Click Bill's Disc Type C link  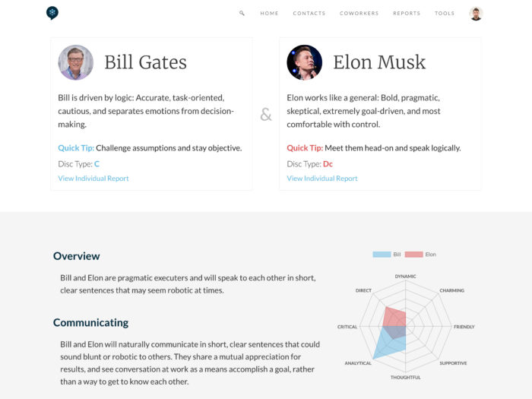coord(97,164)
